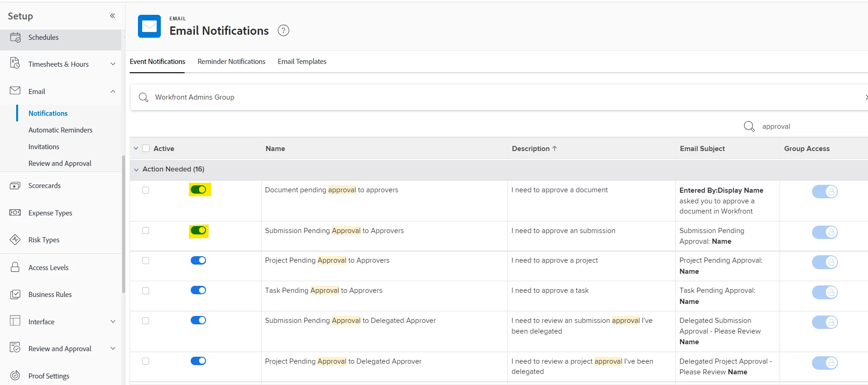Toggle locked Group Access for Project Pending Approval
Image resolution: width=868 pixels, height=385 pixels.
[x=824, y=262]
